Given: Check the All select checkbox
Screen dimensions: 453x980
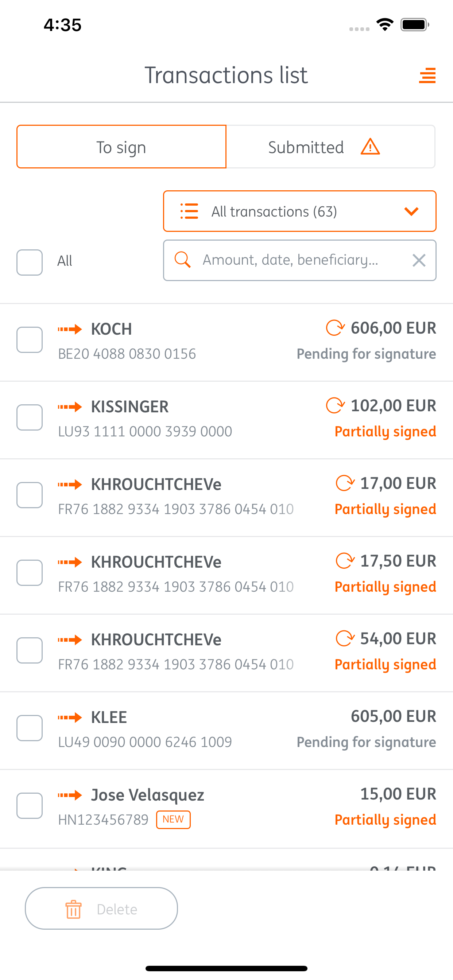Looking at the screenshot, I should tap(29, 262).
